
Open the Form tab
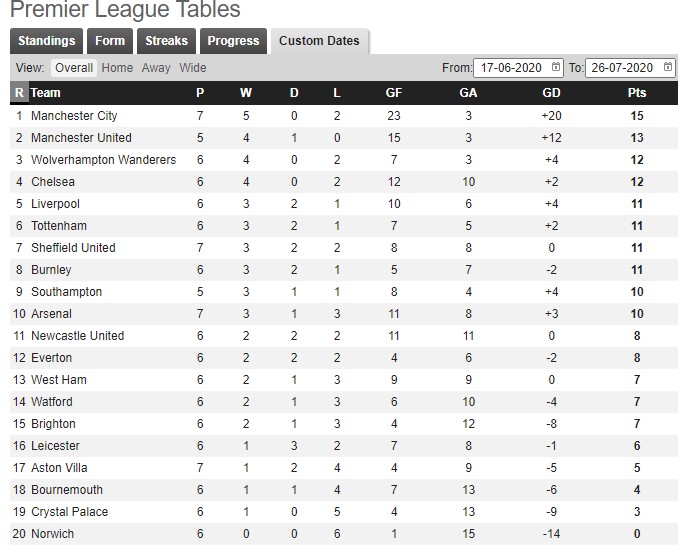coord(110,41)
